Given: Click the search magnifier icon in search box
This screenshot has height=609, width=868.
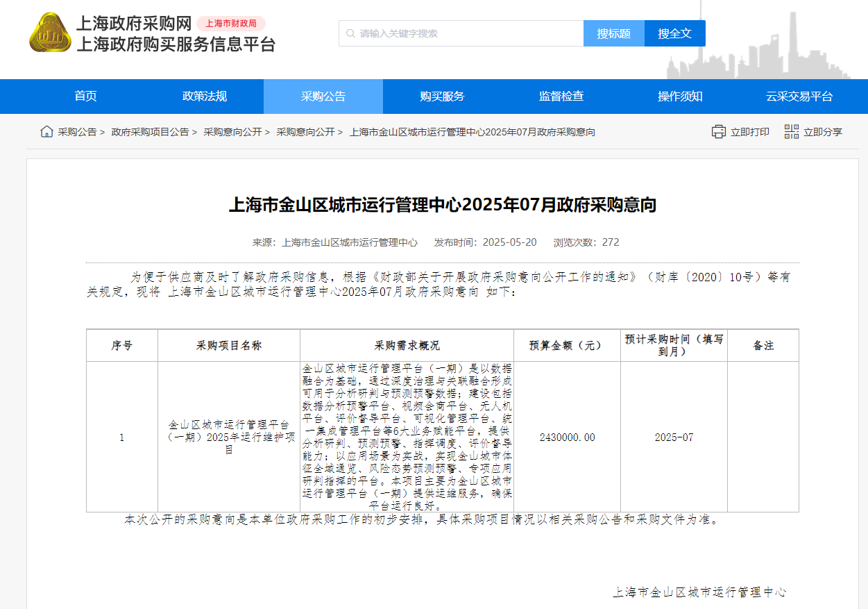Looking at the screenshot, I should tap(350, 33).
